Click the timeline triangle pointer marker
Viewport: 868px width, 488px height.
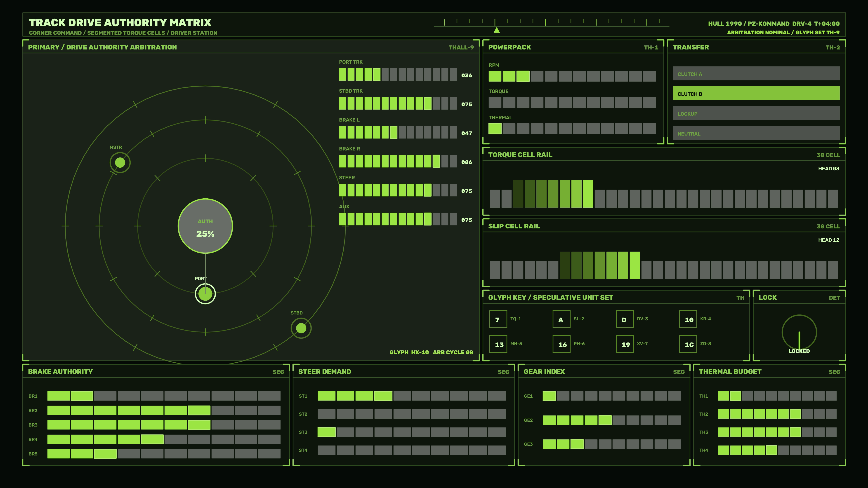[497, 30]
